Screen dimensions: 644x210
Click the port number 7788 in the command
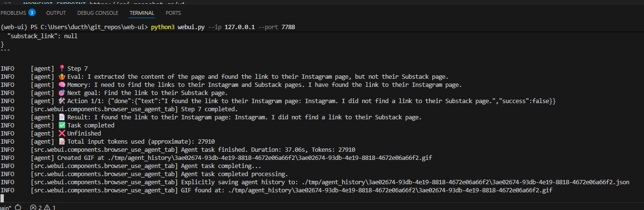click(x=288, y=28)
